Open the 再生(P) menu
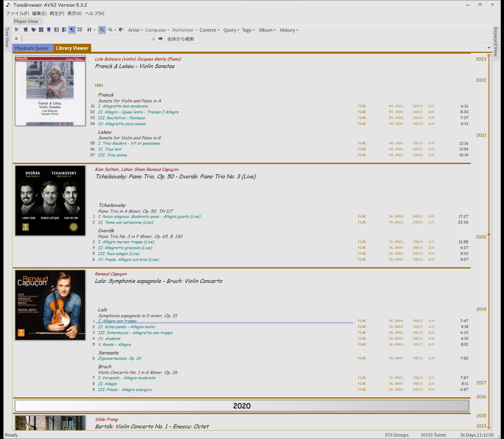 pos(57,13)
